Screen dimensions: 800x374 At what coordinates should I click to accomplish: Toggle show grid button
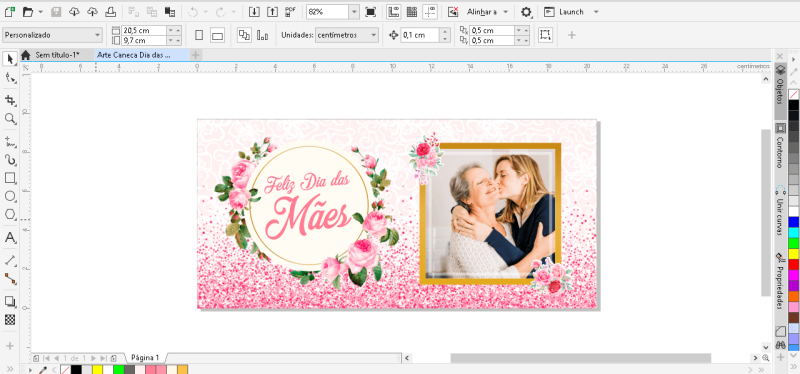coord(412,12)
